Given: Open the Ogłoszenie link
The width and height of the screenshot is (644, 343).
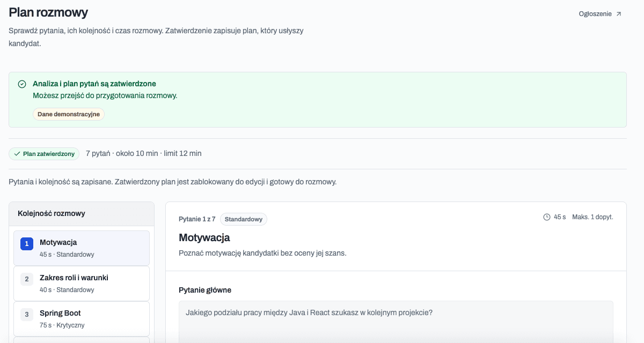Looking at the screenshot, I should click(x=600, y=14).
